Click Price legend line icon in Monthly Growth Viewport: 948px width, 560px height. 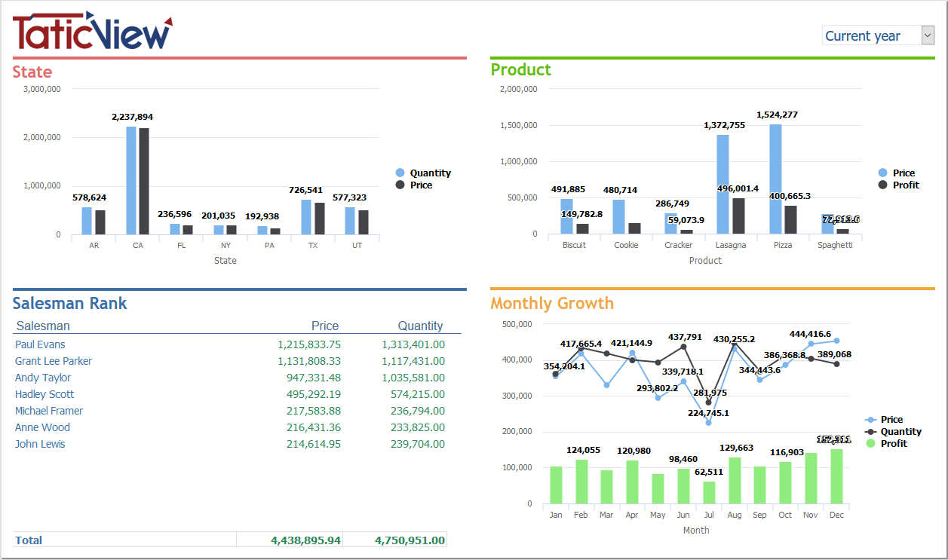click(x=870, y=420)
